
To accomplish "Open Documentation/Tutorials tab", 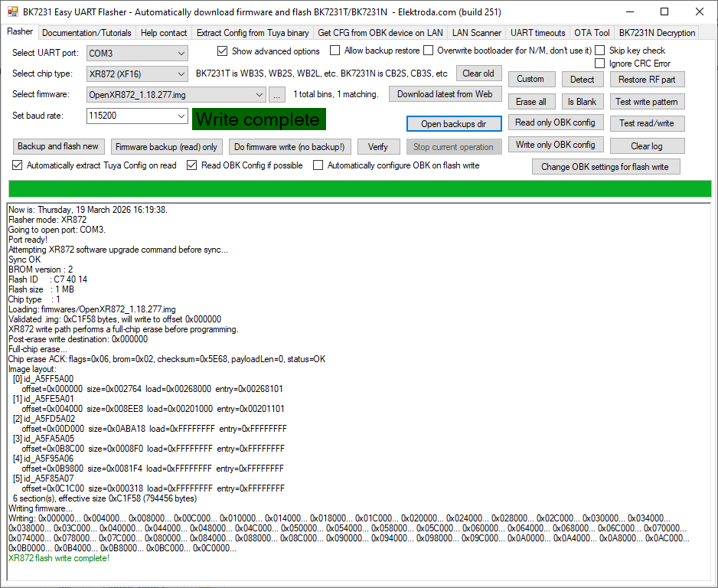I will tap(86, 33).
